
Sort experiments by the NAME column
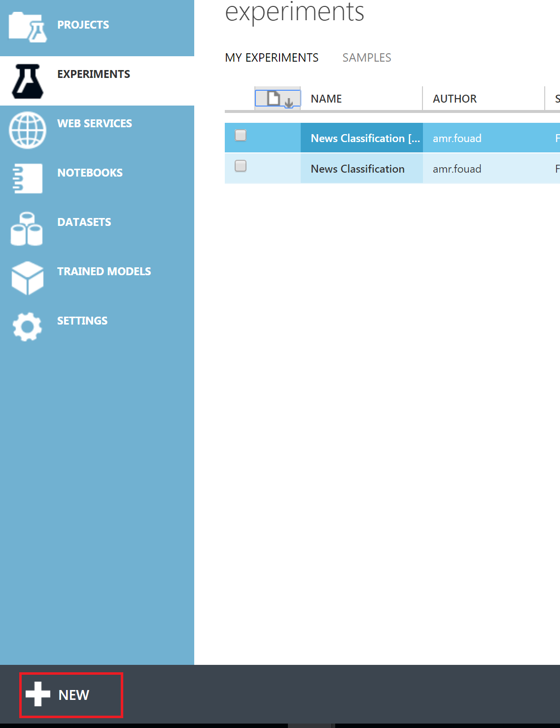326,98
